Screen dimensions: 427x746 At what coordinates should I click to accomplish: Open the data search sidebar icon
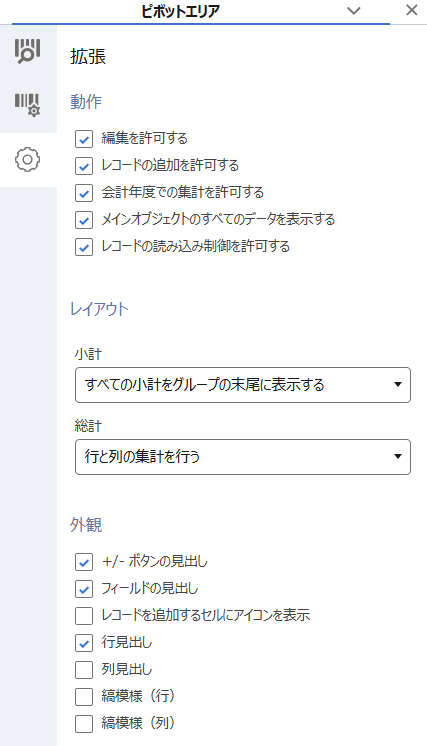[28, 51]
